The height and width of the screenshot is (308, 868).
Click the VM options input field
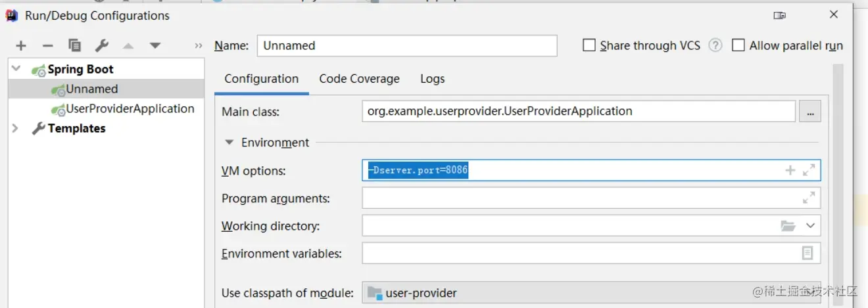click(591, 171)
